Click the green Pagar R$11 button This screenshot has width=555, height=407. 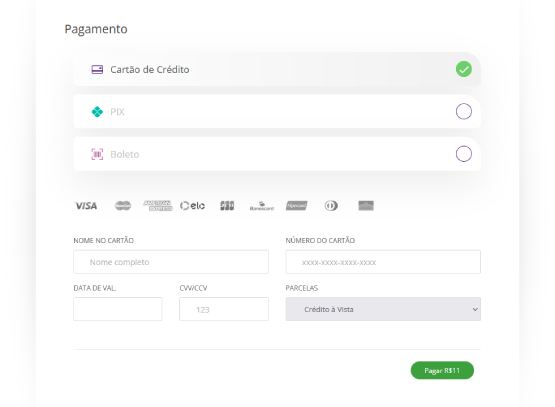(x=442, y=370)
